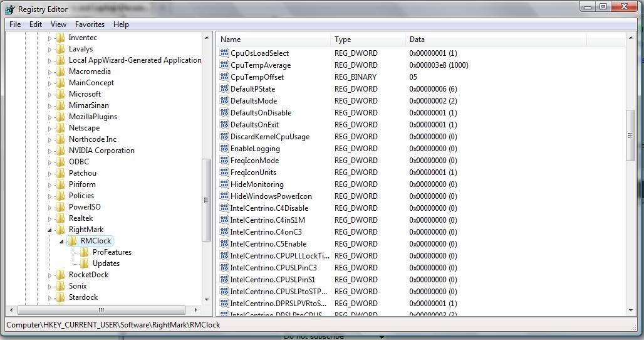Click the HideMonitoring value icon
Viewport: 644px width, 340px height.
click(224, 184)
